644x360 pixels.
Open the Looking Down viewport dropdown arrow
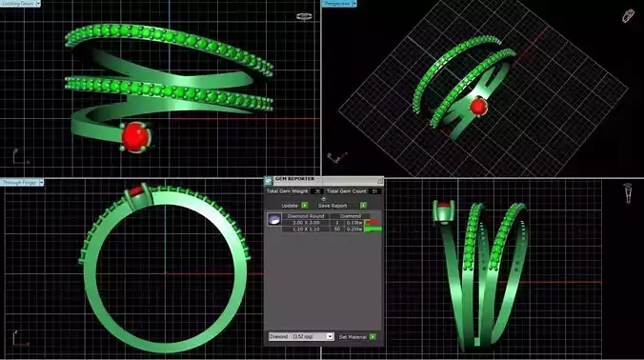pos(38,3)
